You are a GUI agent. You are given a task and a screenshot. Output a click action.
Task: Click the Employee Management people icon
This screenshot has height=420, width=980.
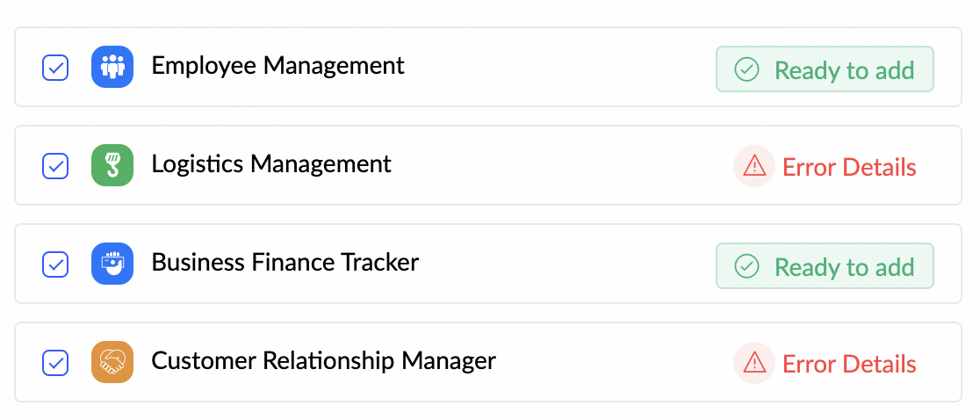[x=112, y=67]
